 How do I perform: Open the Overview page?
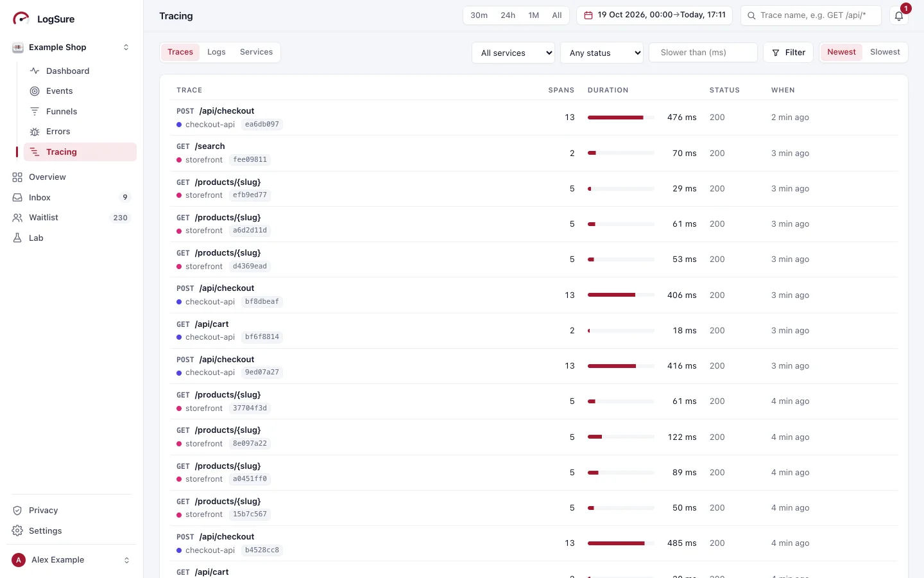click(x=71, y=177)
